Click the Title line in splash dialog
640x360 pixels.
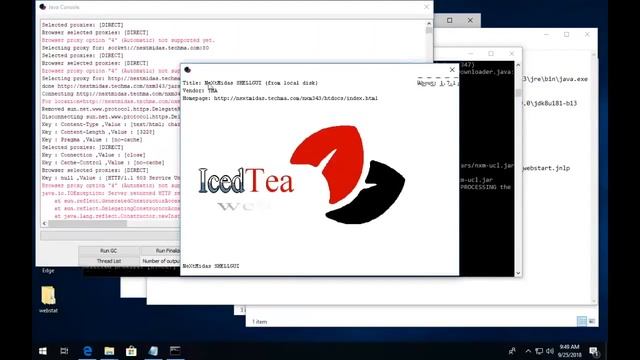click(x=250, y=83)
